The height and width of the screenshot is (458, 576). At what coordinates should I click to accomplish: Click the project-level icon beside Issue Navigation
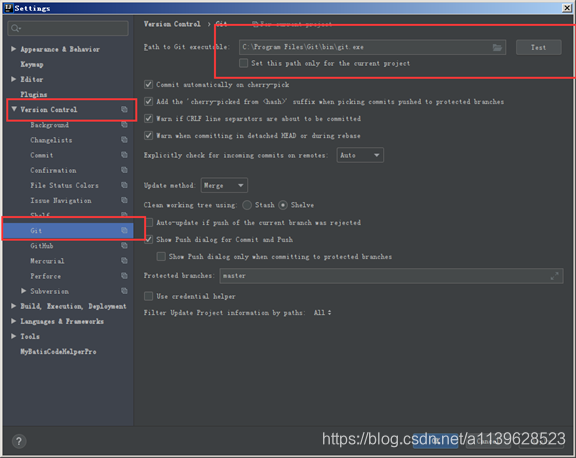coord(125,200)
